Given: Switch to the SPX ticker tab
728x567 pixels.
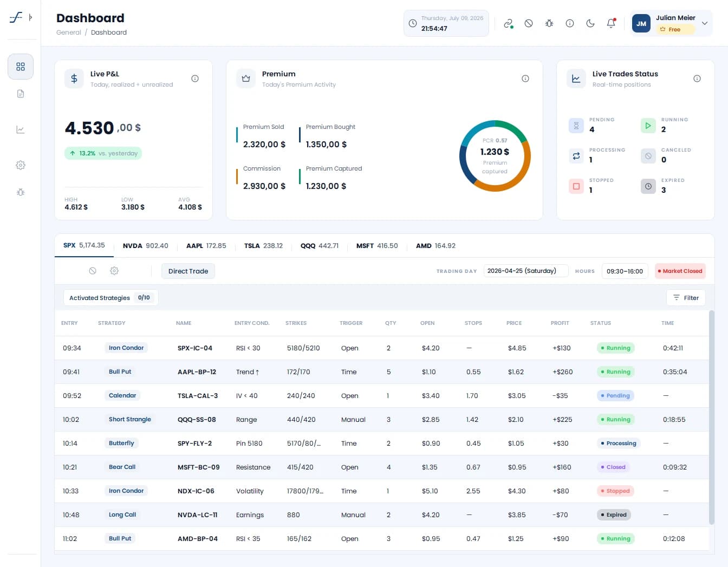Looking at the screenshot, I should (x=84, y=245).
